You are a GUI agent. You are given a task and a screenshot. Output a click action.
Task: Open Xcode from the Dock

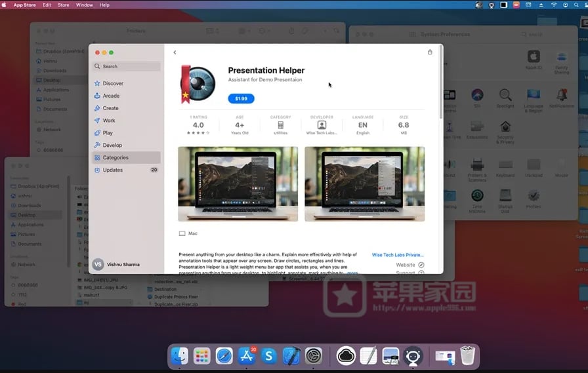pyautogui.click(x=291, y=356)
